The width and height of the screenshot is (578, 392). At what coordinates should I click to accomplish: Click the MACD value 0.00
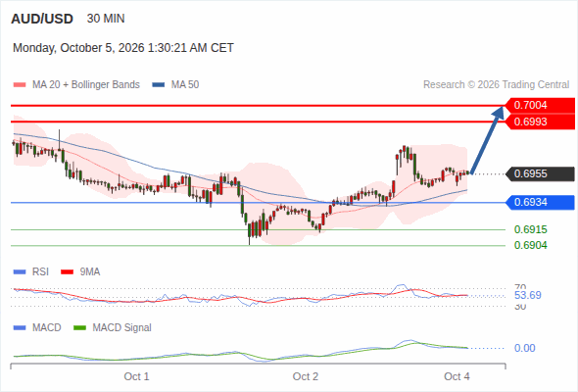[x=524, y=349]
